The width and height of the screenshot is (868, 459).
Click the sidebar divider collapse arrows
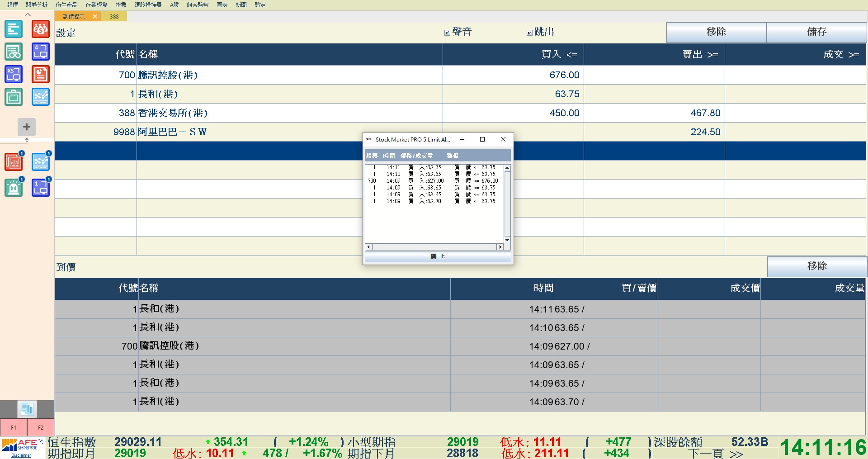pyautogui.click(x=27, y=140)
